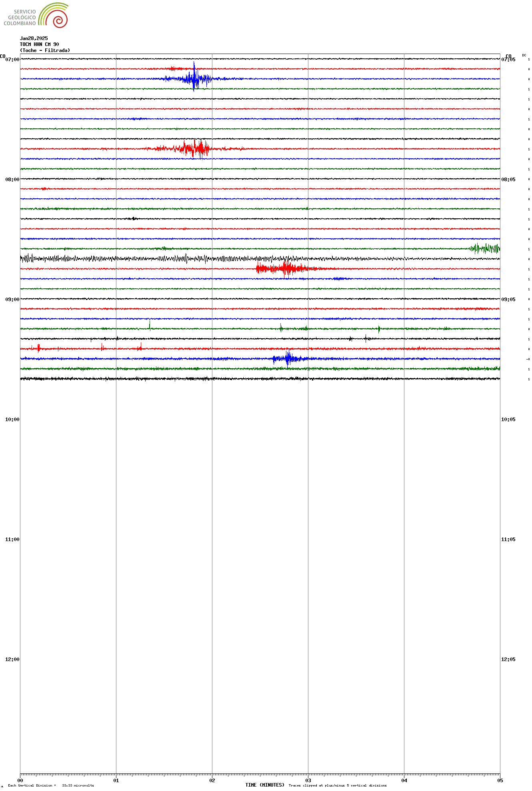Viewport: 532px width, 791px height.
Task: Click the 04 minute tick label on bottom axis
Action: (404, 780)
